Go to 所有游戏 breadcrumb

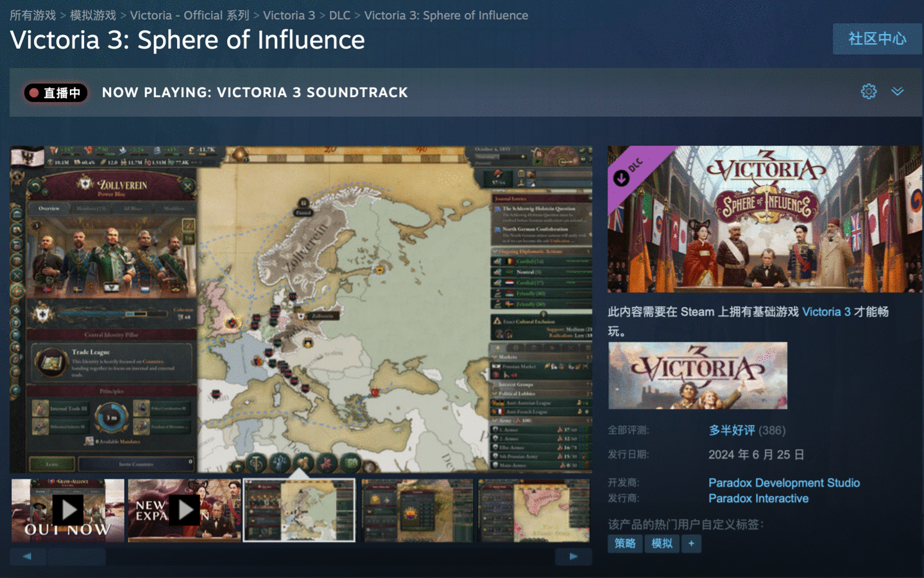click(x=33, y=15)
